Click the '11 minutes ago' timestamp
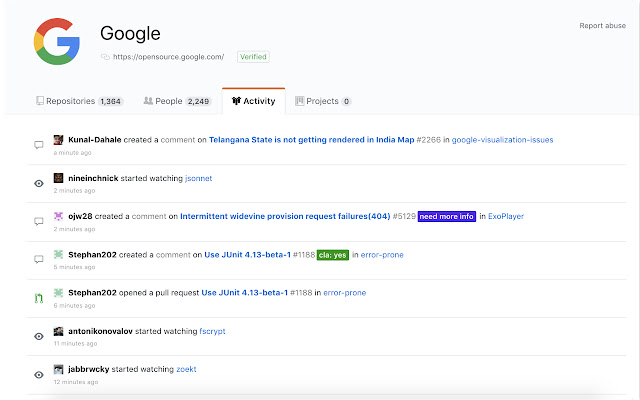The image size is (640, 400). 76,344
